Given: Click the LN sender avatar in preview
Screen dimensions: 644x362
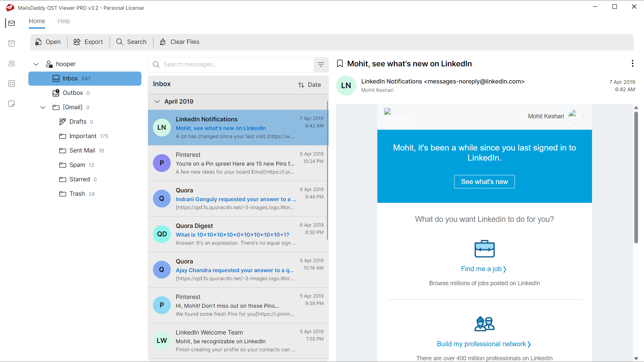Looking at the screenshot, I should 346,85.
